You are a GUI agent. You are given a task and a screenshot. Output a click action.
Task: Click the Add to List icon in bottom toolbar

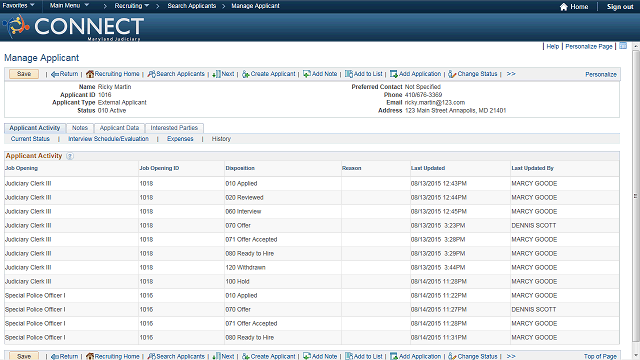pos(349,356)
